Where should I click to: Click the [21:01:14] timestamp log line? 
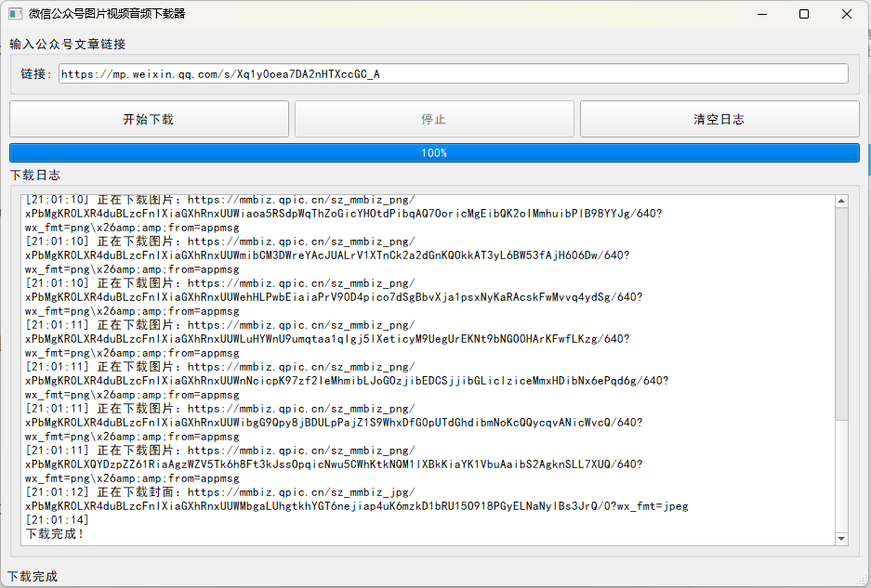(x=57, y=520)
